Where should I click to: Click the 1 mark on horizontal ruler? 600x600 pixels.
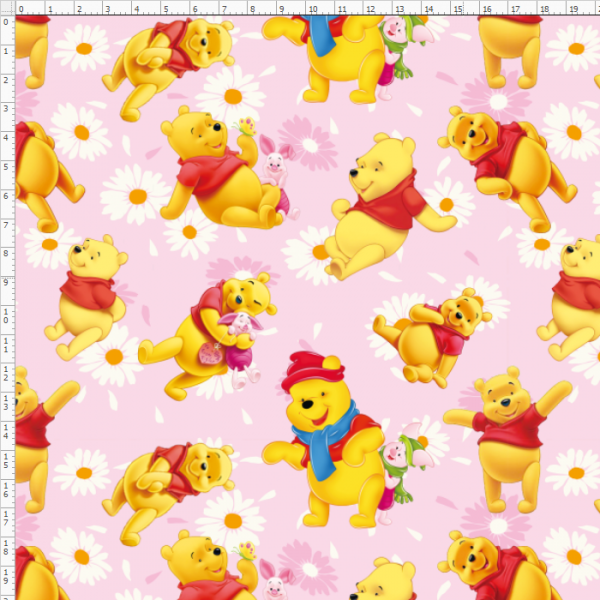[x=50, y=9]
